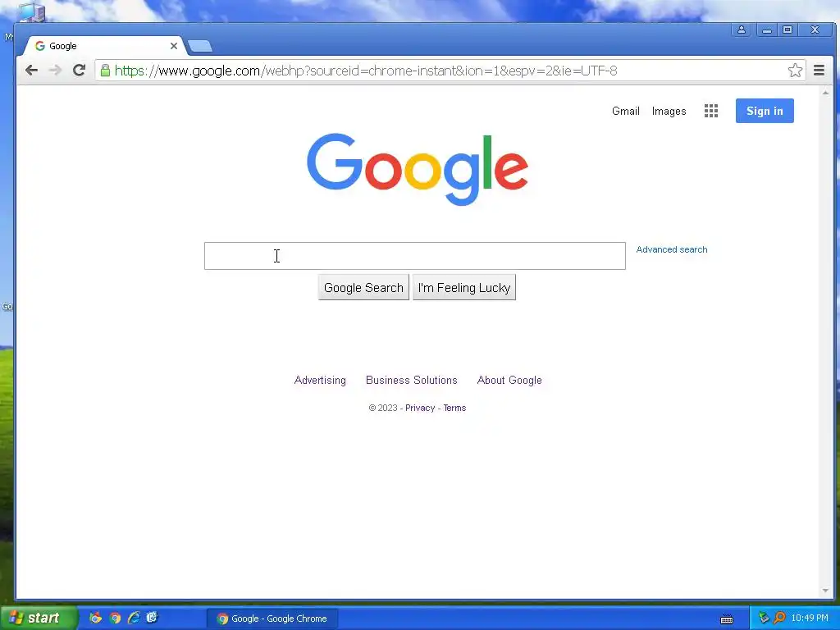Launch Internet Explorer from quick launch

pos(134,618)
